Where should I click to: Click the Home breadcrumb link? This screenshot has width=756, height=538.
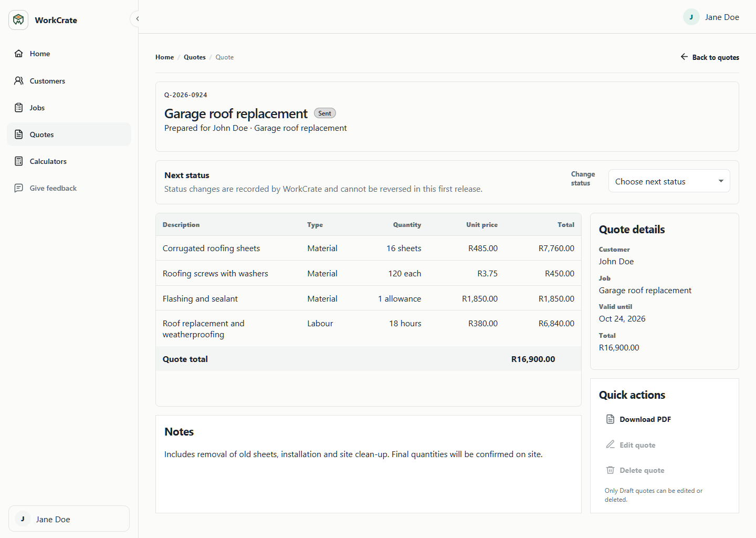pos(164,57)
